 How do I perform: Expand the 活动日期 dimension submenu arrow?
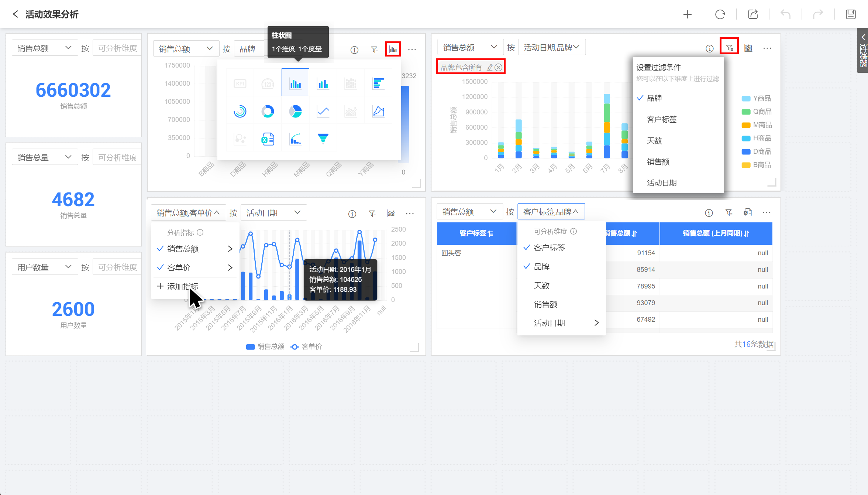tap(596, 323)
